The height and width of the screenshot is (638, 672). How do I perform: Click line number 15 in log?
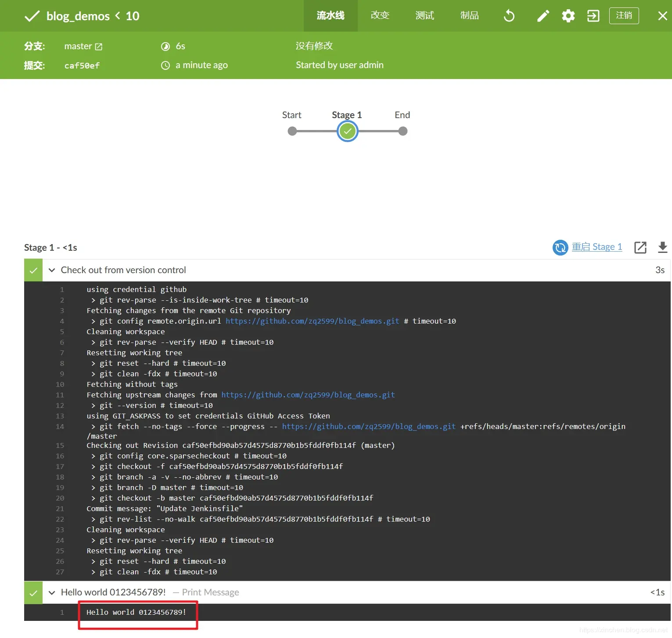pos(60,445)
